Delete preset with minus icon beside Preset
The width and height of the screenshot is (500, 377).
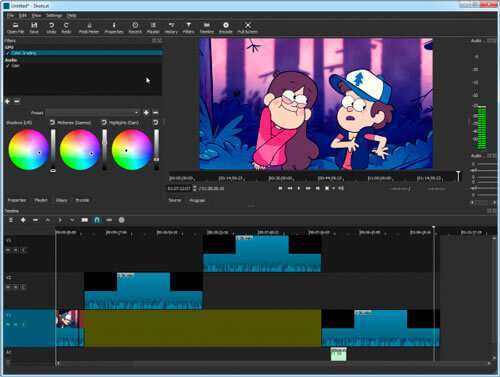pyautogui.click(x=156, y=113)
